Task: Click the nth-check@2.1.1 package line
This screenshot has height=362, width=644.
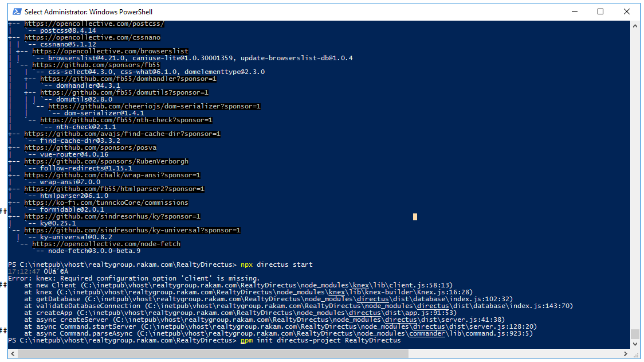Action: [86, 127]
